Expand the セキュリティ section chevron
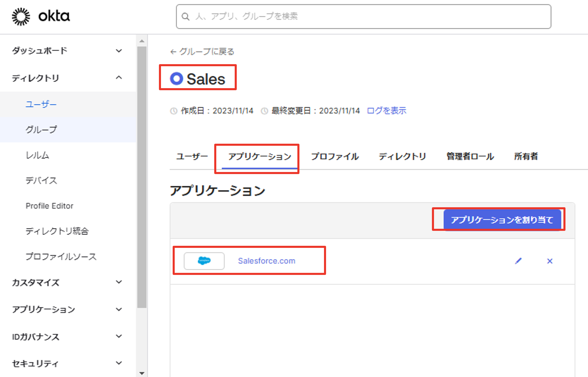Viewport: 588px width, 377px height. point(119,363)
